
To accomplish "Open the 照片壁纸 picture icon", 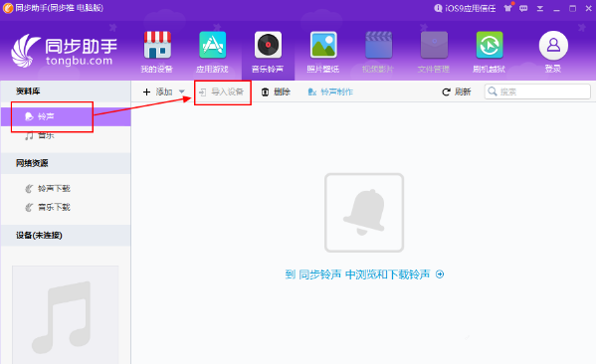I will coord(323,45).
